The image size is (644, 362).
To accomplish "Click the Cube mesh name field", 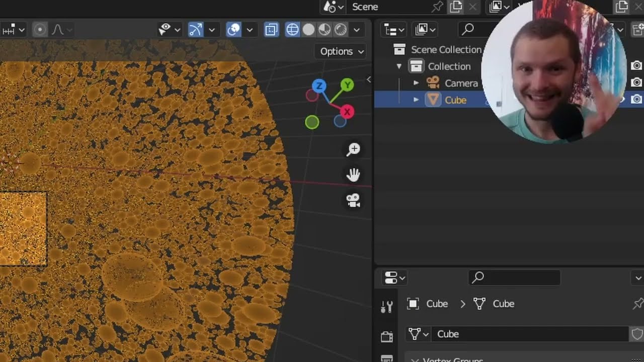I will click(x=530, y=334).
